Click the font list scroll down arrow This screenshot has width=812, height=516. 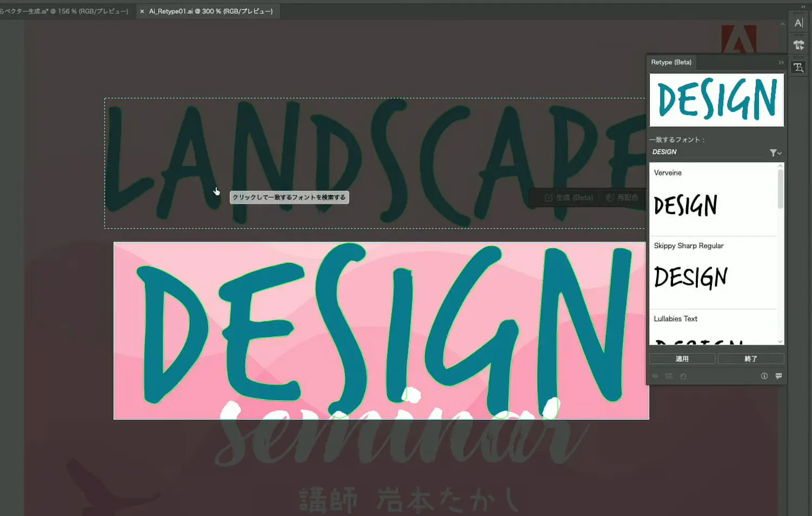(780, 341)
